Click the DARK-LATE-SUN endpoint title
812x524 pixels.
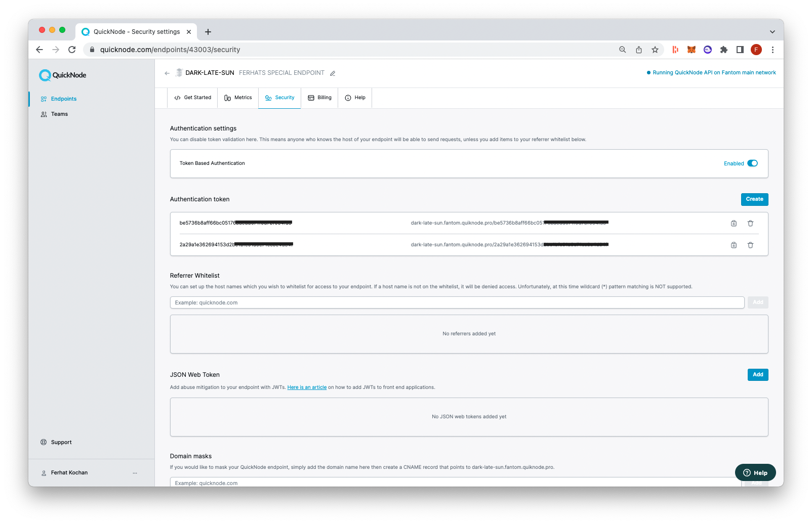(210, 73)
